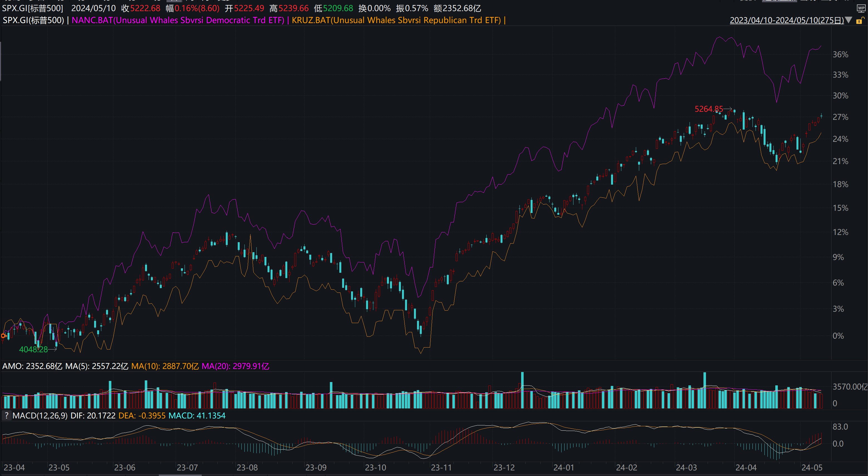Viewport: 868px width, 476px height.
Task: Click the SPX.GI[标普500] title text
Action: tap(32, 8)
